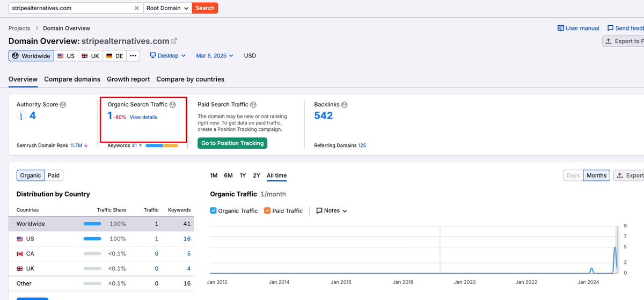Select Months chart granularity
The image size is (644, 300).
[596, 175]
